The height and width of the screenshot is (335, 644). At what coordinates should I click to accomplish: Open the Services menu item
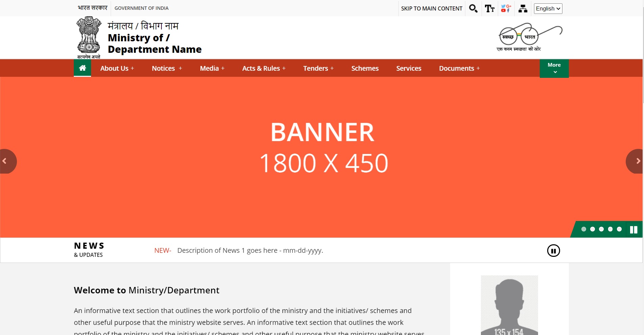point(408,68)
